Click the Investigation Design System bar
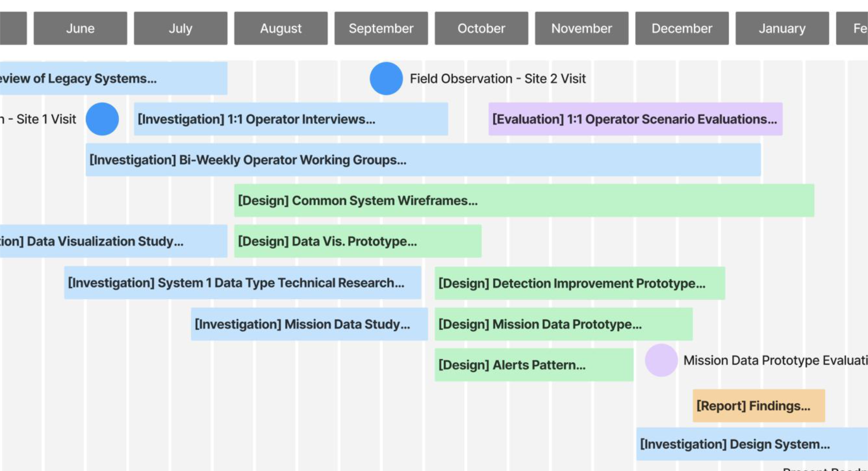This screenshot has width=868, height=471. point(751,444)
